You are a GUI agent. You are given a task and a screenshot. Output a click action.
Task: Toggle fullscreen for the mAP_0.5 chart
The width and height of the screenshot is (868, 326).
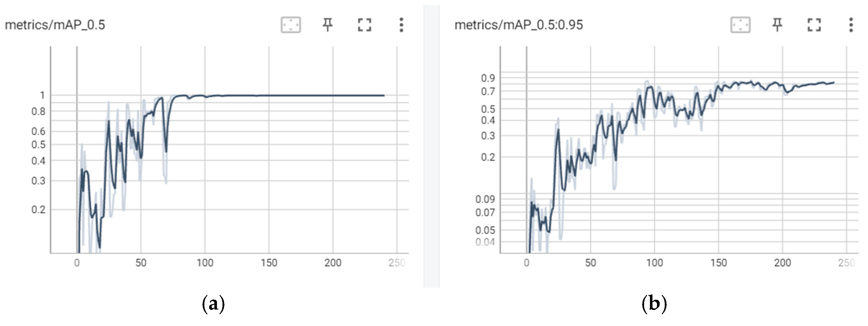(364, 25)
